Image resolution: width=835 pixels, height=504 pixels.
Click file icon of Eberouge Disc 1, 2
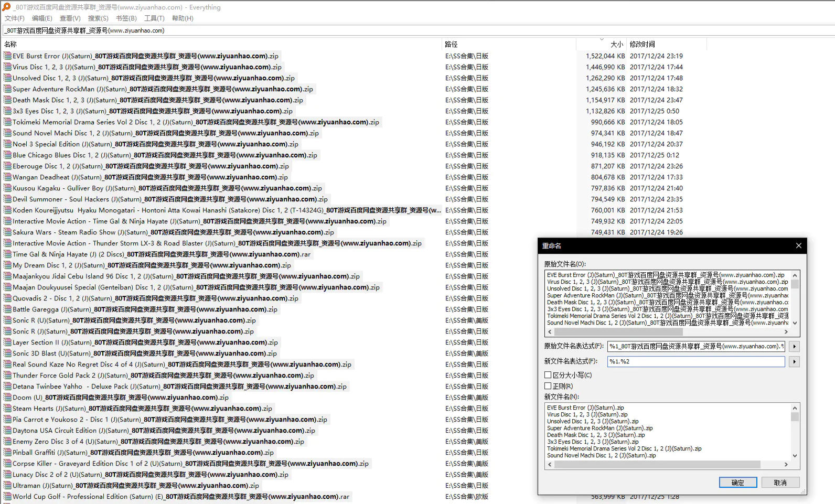point(7,166)
